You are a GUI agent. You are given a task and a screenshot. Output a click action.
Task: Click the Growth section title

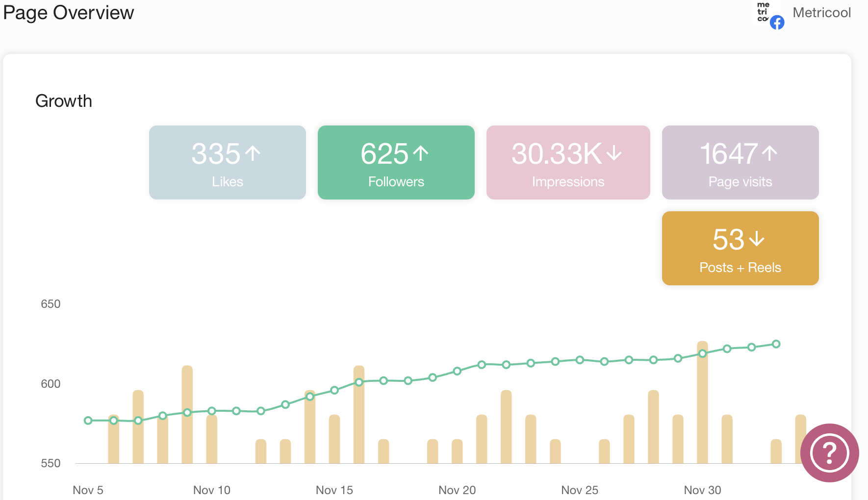[64, 101]
